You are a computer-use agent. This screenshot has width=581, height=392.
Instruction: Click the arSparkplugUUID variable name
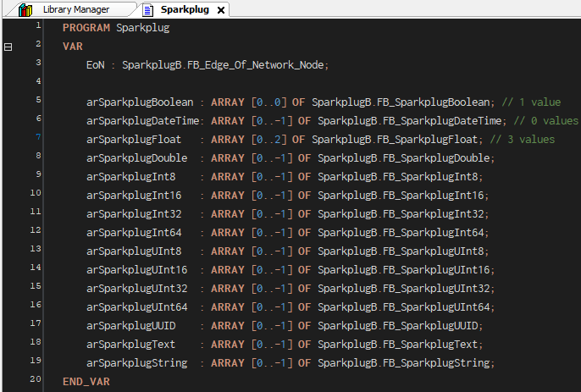click(x=131, y=326)
